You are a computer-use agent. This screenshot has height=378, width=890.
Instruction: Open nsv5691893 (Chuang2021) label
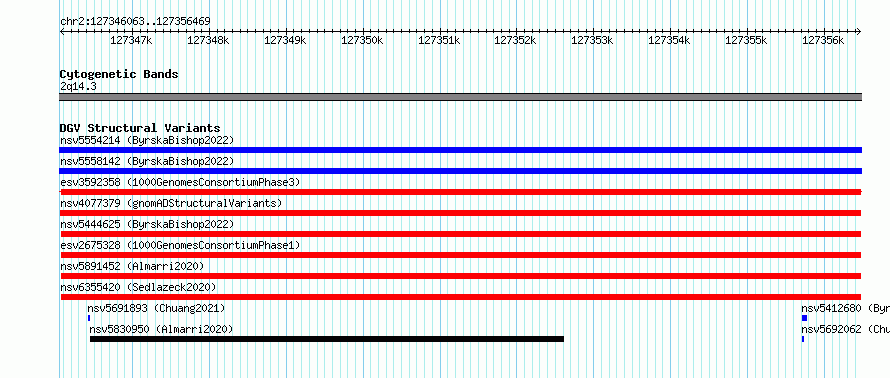click(156, 308)
